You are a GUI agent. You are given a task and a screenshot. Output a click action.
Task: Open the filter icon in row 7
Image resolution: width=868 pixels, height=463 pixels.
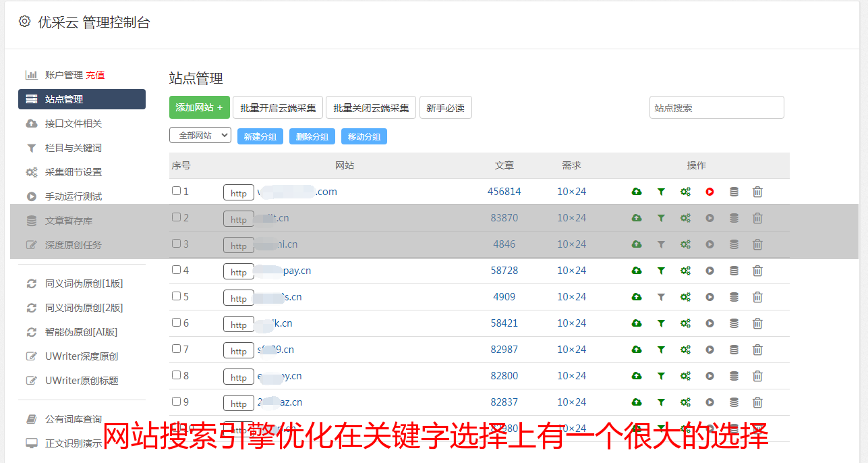[661, 350]
